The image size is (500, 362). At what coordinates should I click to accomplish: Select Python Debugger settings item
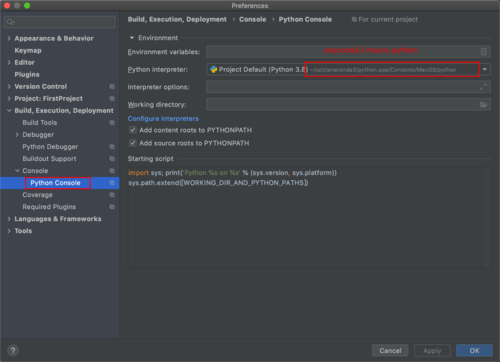pos(50,147)
